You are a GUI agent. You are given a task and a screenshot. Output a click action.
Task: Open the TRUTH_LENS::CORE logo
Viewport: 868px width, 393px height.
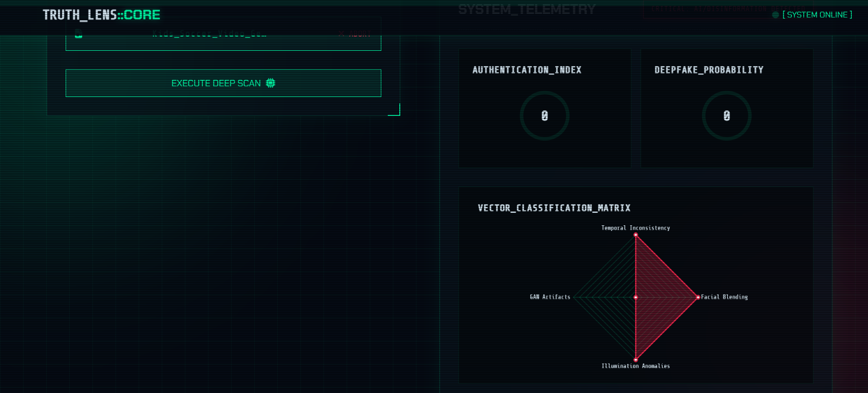(x=101, y=15)
